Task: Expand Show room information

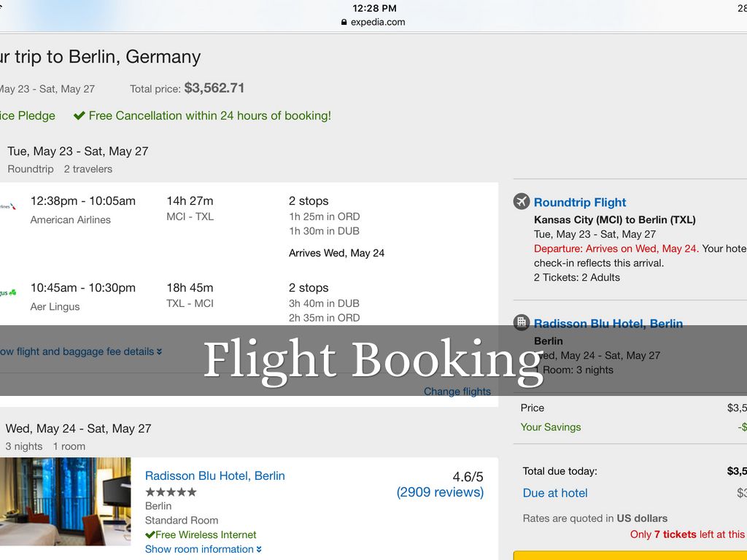Action: click(203, 549)
